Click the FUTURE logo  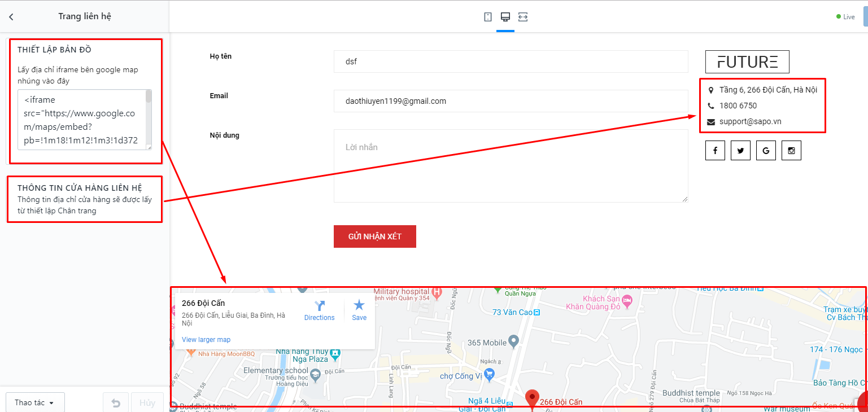point(747,62)
